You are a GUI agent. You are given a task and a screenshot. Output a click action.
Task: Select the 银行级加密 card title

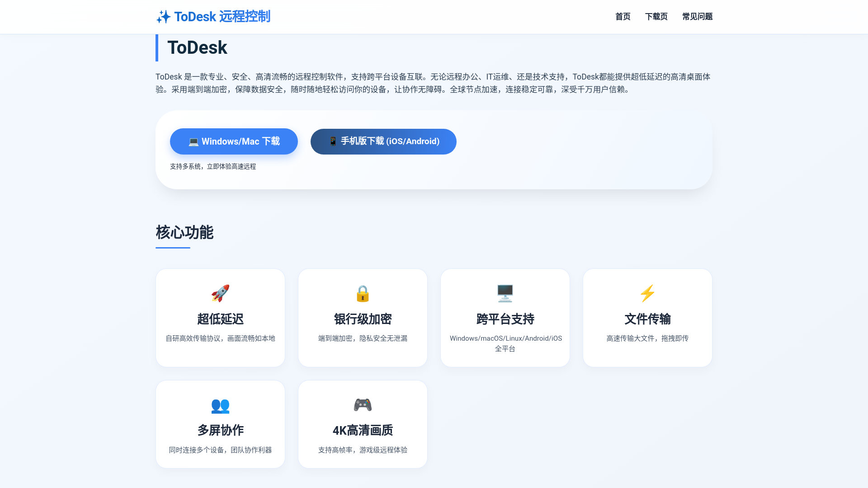coord(363,319)
